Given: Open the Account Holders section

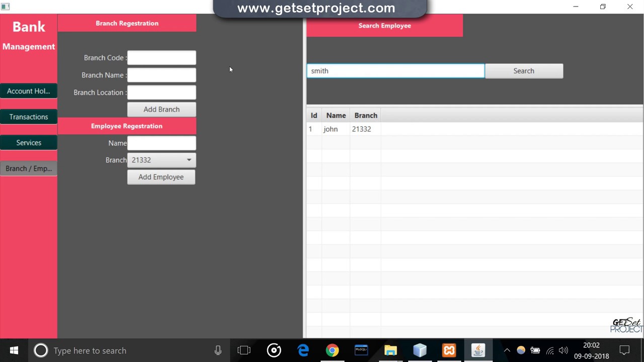Looking at the screenshot, I should pos(29,91).
